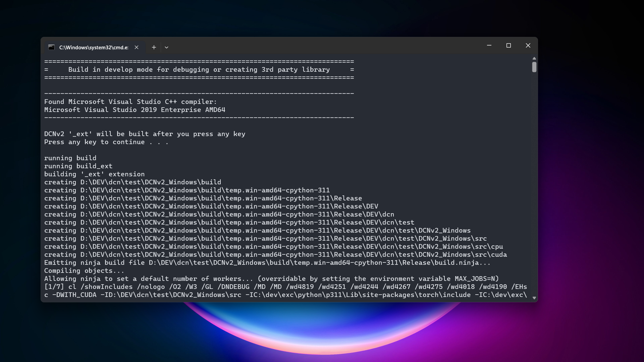
Task: Click 'Microsoft Visual Studio 2019 Enterprise AMD64' text
Action: 135,110
